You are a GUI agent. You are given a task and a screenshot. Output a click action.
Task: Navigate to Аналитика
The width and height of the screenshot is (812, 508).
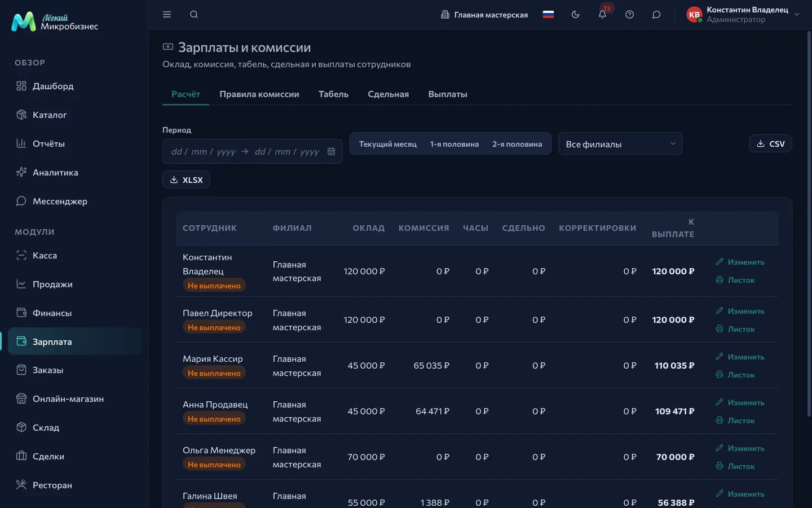(x=74, y=172)
